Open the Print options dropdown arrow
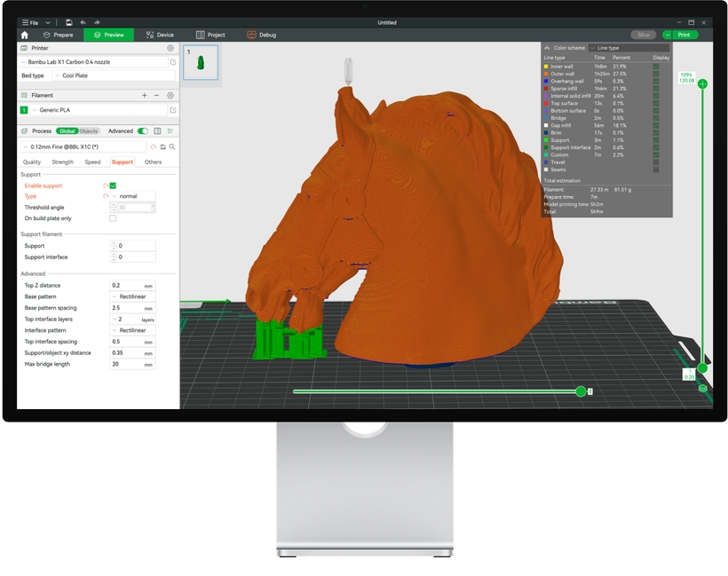Image resolution: width=728 pixels, height=576 pixels. [x=667, y=35]
